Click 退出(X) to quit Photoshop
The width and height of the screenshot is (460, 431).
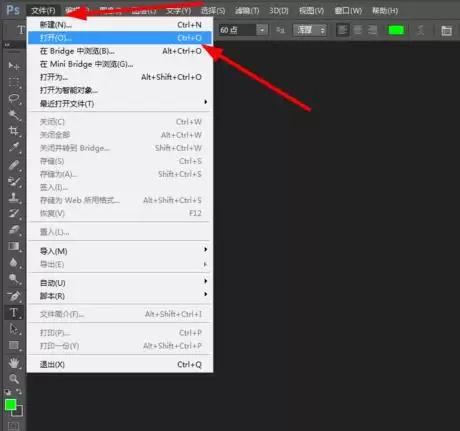120,364
